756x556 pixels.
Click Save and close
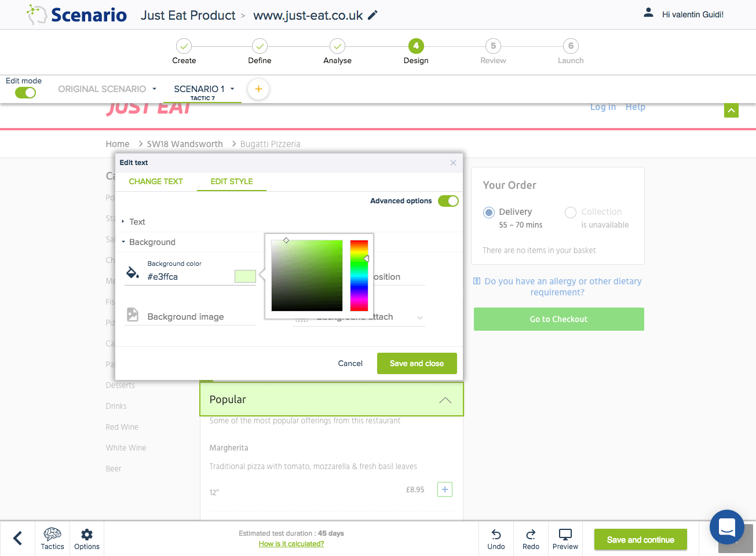point(417,364)
